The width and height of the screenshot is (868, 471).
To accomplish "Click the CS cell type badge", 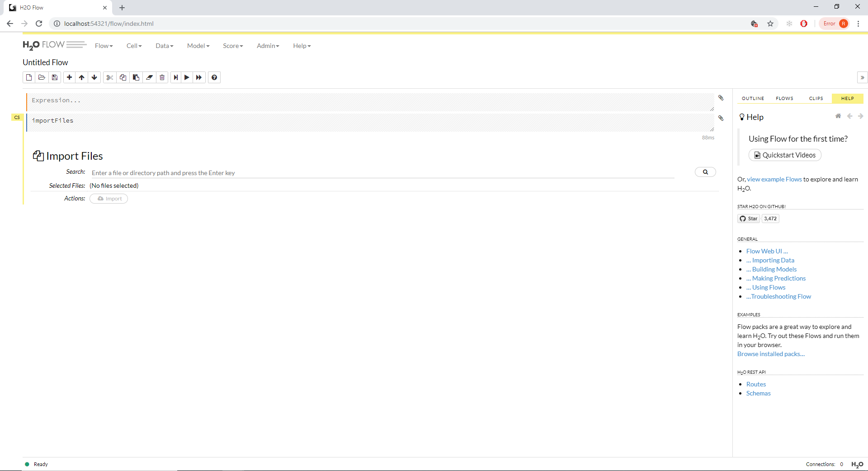I will coord(17,117).
